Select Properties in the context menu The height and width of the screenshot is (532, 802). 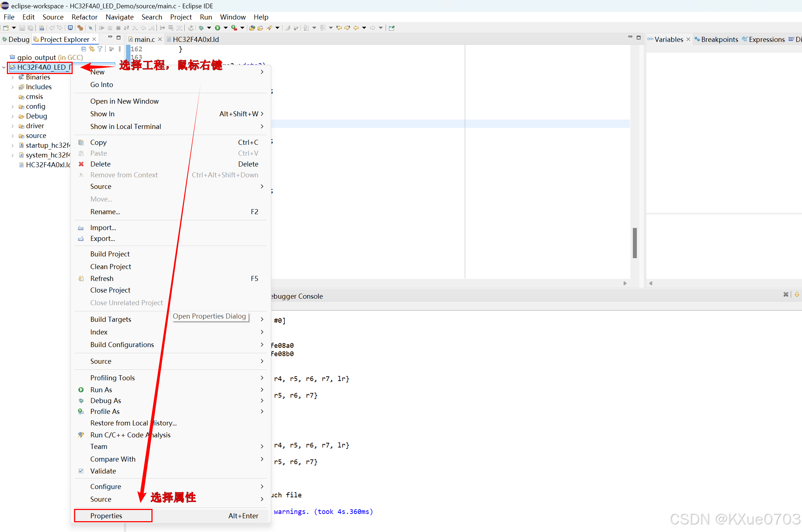(x=106, y=516)
